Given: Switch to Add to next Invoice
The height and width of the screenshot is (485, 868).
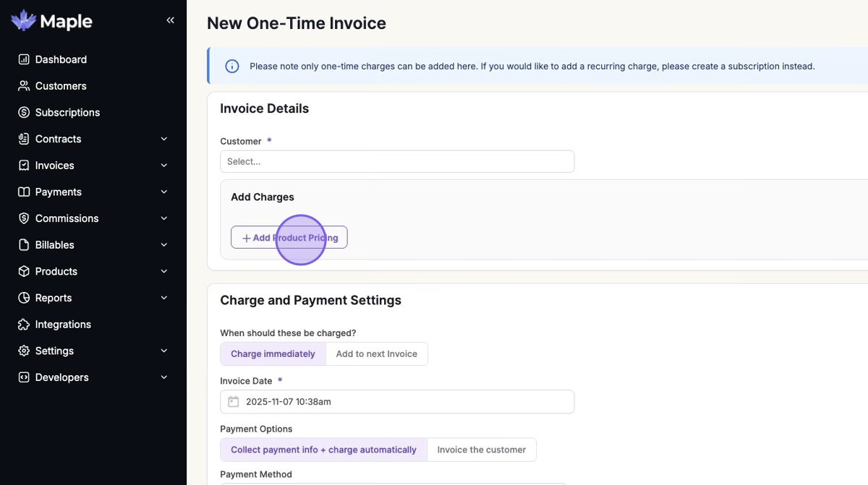Looking at the screenshot, I should click(376, 354).
